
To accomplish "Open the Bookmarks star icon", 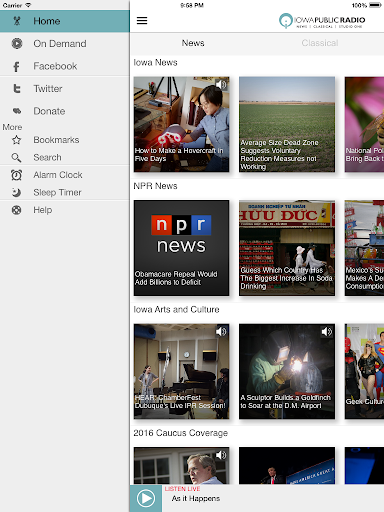I will pos(16,140).
